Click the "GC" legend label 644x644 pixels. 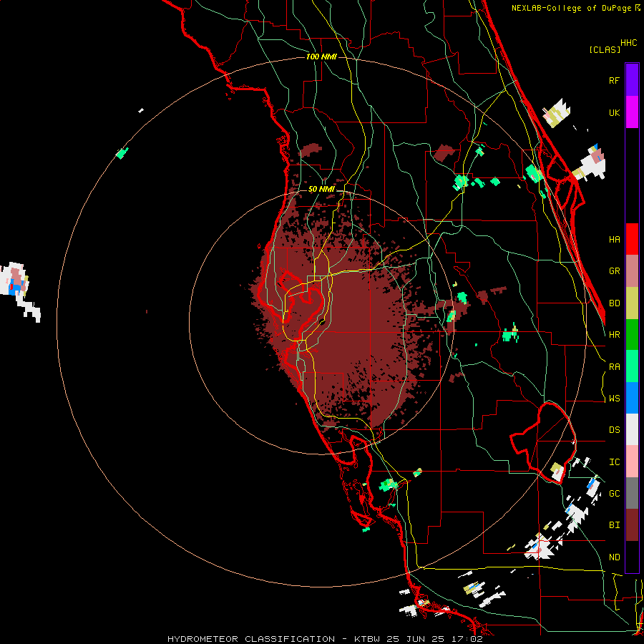(x=615, y=494)
